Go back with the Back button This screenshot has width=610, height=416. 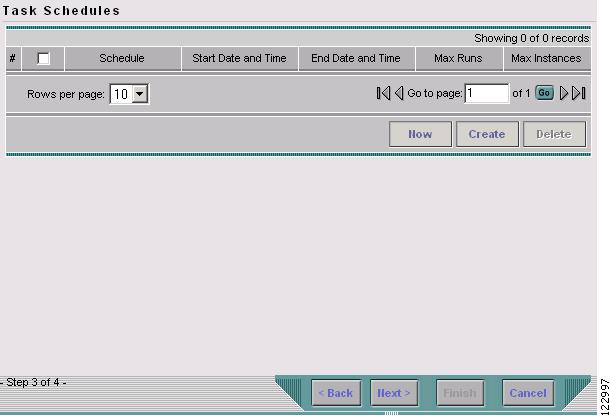[x=336, y=393]
